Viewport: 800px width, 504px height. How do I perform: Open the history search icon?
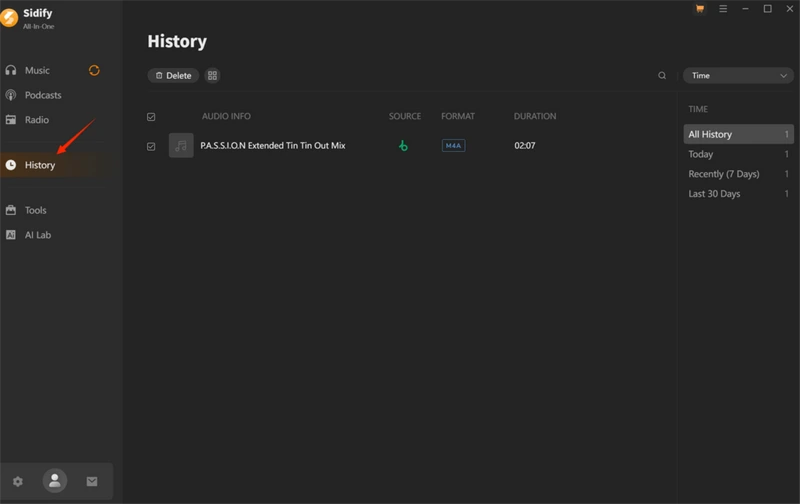pyautogui.click(x=662, y=75)
